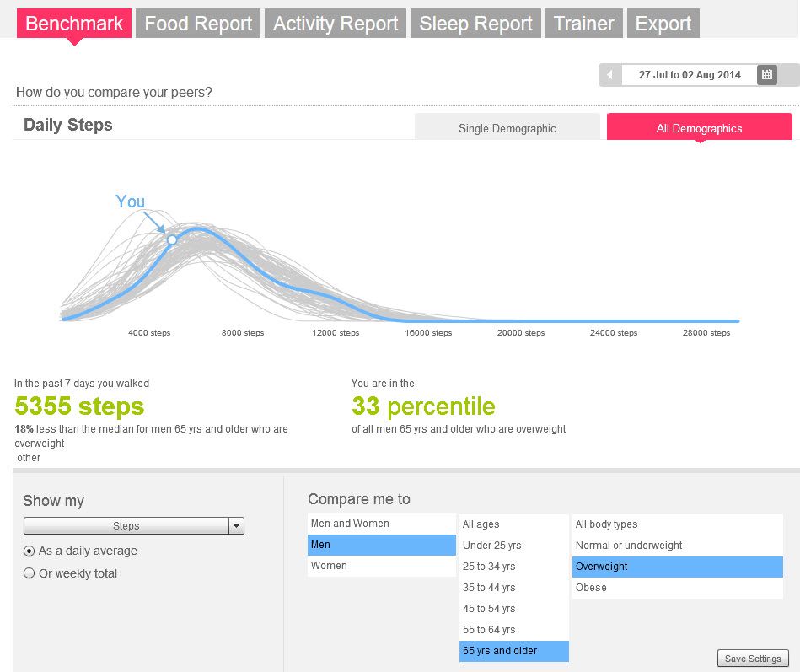
Task: Open the Sleep Report tab
Action: coord(475,24)
